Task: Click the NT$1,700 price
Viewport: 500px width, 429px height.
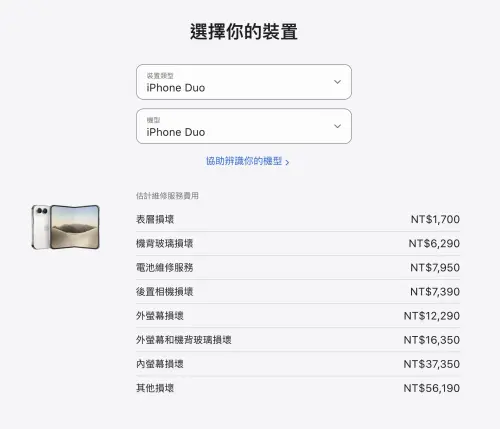Action: (435, 219)
